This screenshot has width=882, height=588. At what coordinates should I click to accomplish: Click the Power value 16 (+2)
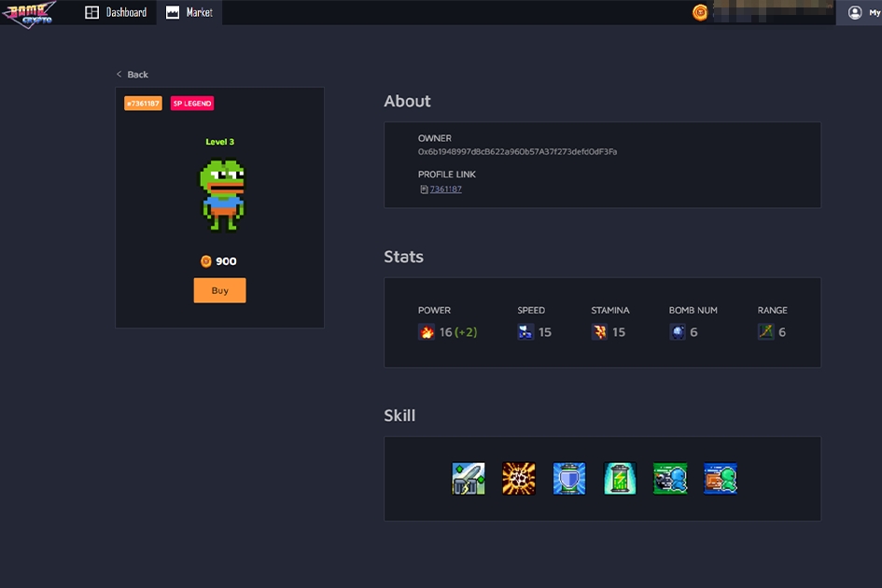(458, 332)
